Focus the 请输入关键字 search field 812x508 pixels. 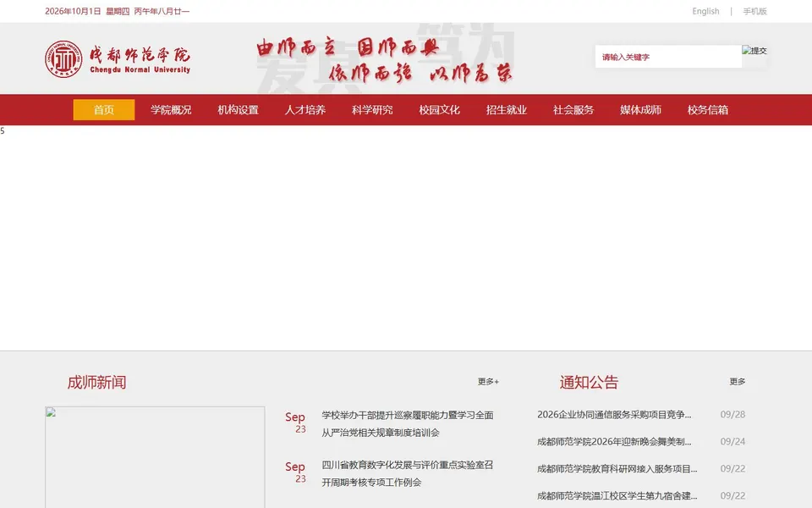668,57
